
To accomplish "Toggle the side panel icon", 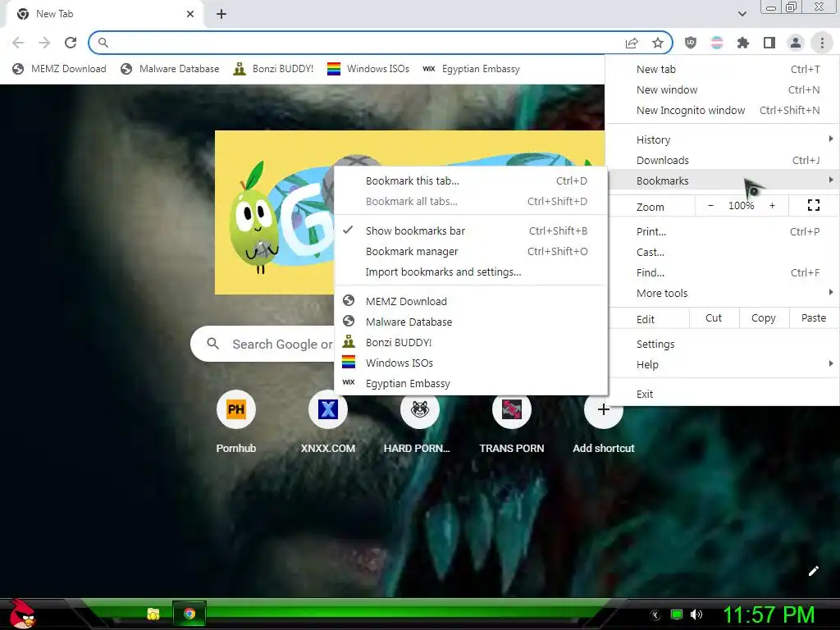I will [769, 43].
